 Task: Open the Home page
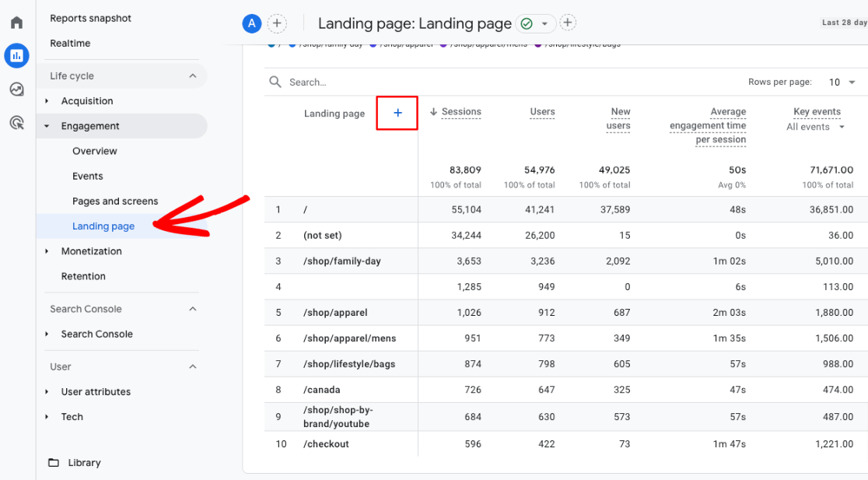click(x=16, y=22)
